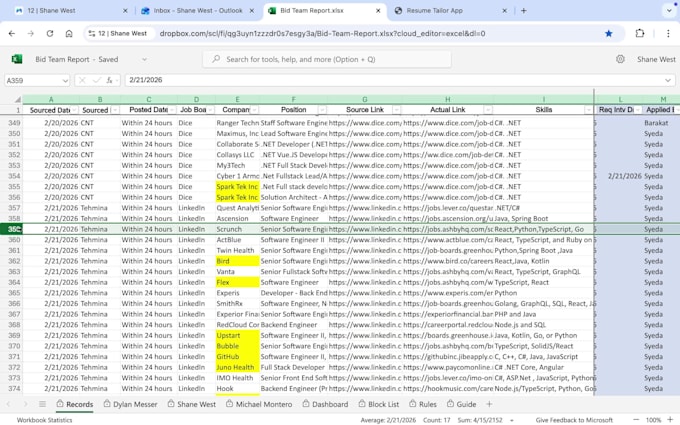Click the Bid Team Report - Saved title
Screen dimensions: 680x425
click(x=76, y=59)
